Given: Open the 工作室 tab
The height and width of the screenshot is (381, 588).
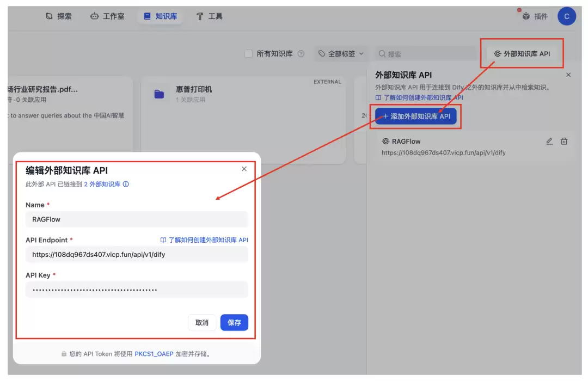Looking at the screenshot, I should 107,16.
